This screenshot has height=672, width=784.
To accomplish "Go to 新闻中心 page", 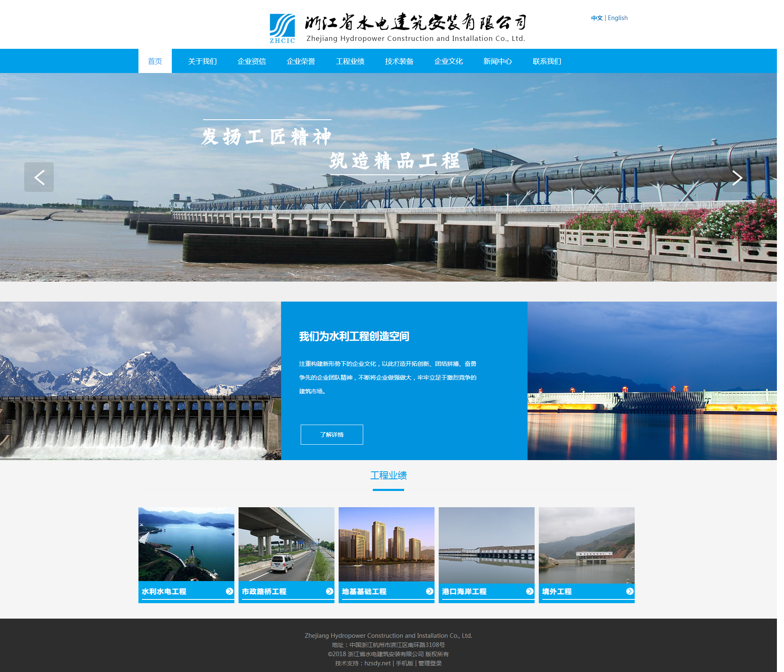I will (498, 61).
